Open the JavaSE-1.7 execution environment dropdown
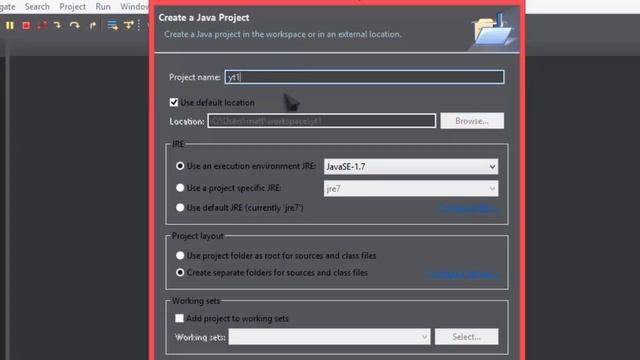640x360 pixels. [x=411, y=167]
